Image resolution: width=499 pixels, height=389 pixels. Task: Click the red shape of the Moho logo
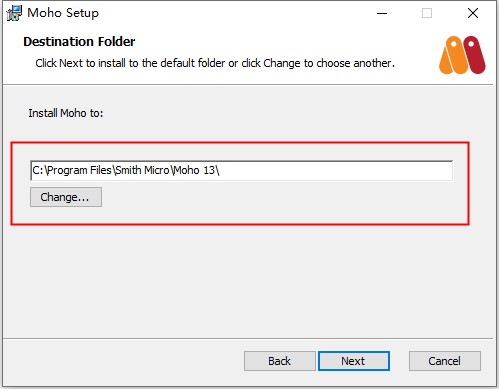coord(475,55)
